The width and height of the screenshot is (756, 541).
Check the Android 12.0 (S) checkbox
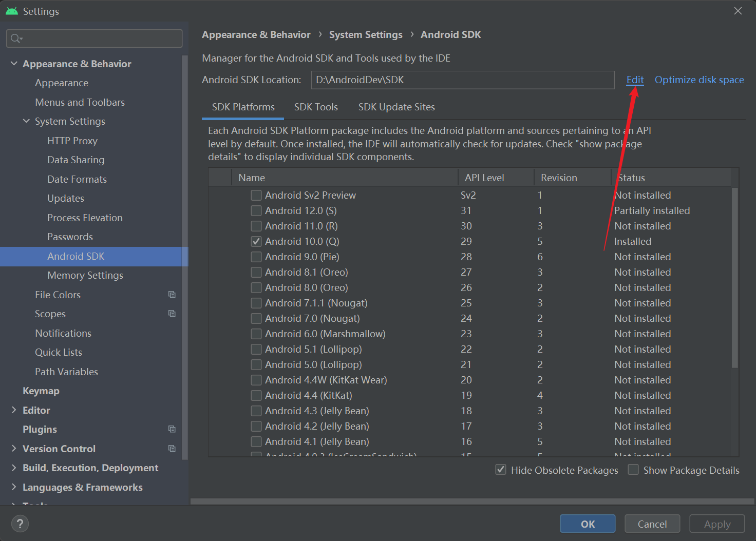pos(256,210)
